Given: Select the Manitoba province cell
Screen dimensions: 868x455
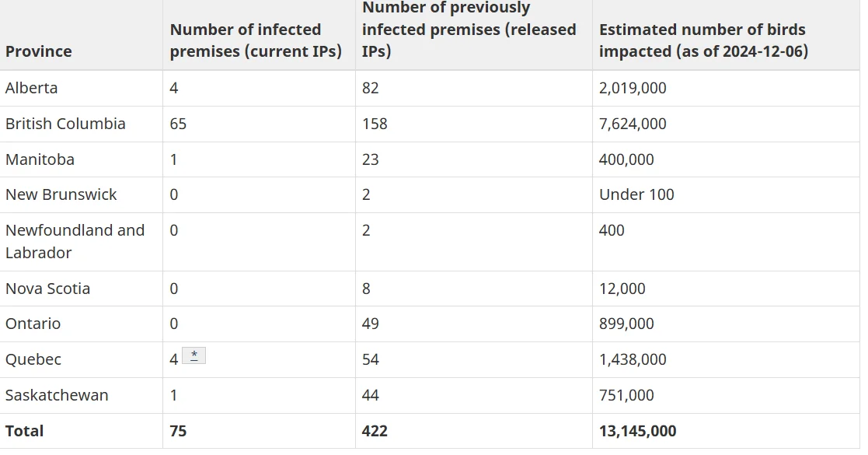Looking at the screenshot, I should click(x=40, y=159).
